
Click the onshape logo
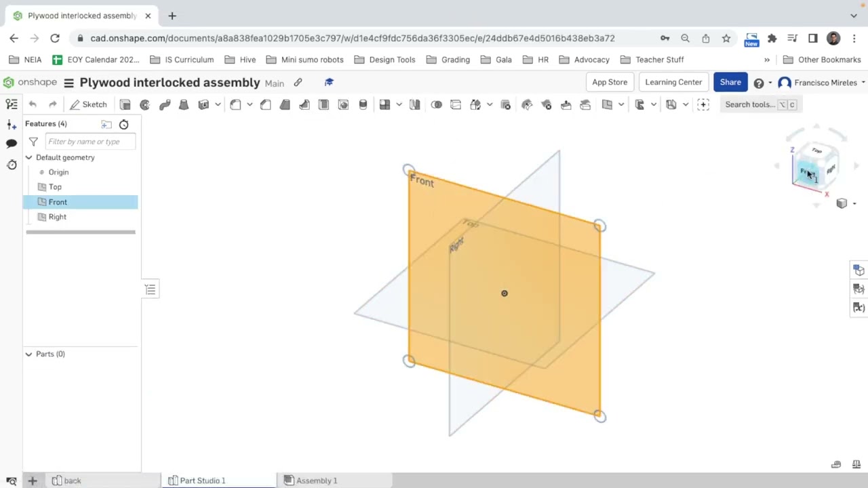(30, 83)
